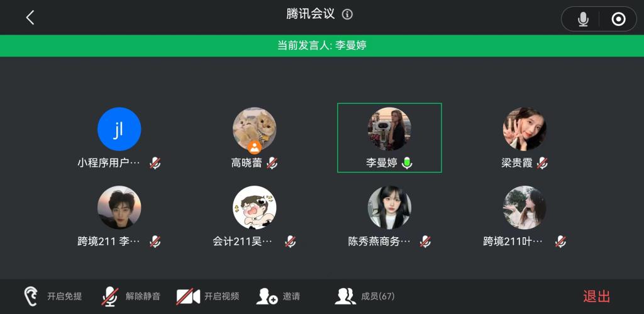The width and height of the screenshot is (644, 314).
Task: Select 跨境211 李 avatar
Action: 119,207
